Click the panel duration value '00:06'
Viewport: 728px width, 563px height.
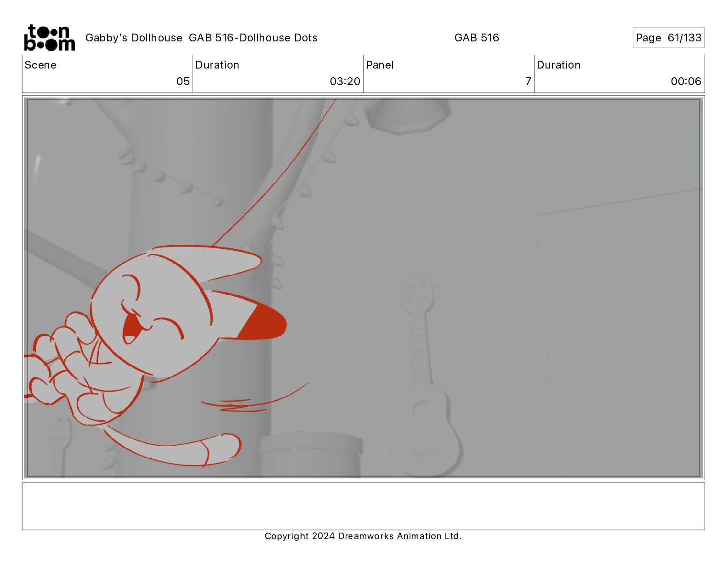(686, 81)
